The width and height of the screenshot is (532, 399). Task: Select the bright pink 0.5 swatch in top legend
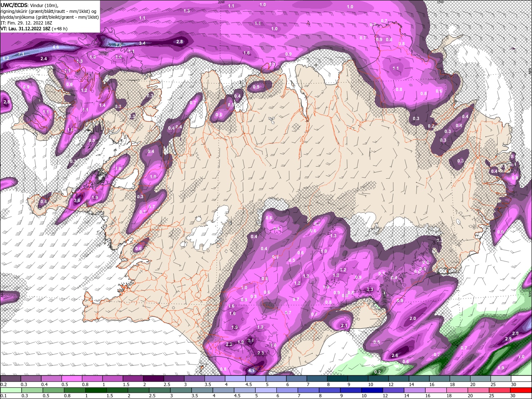pyautogui.click(x=71, y=379)
